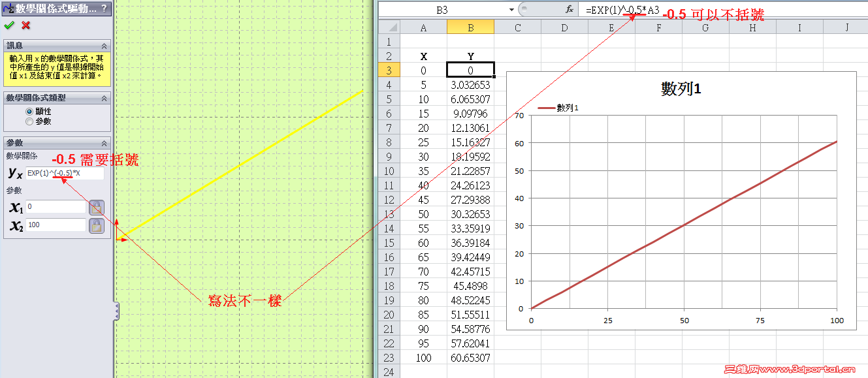Select row 1 header
Viewport: 868px width, 378px height.
[389, 42]
